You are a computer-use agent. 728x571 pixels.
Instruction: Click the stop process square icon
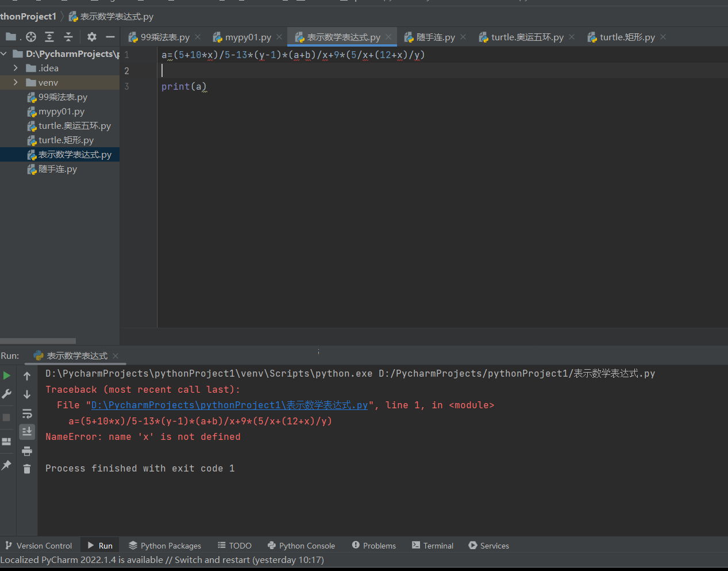coord(7,417)
